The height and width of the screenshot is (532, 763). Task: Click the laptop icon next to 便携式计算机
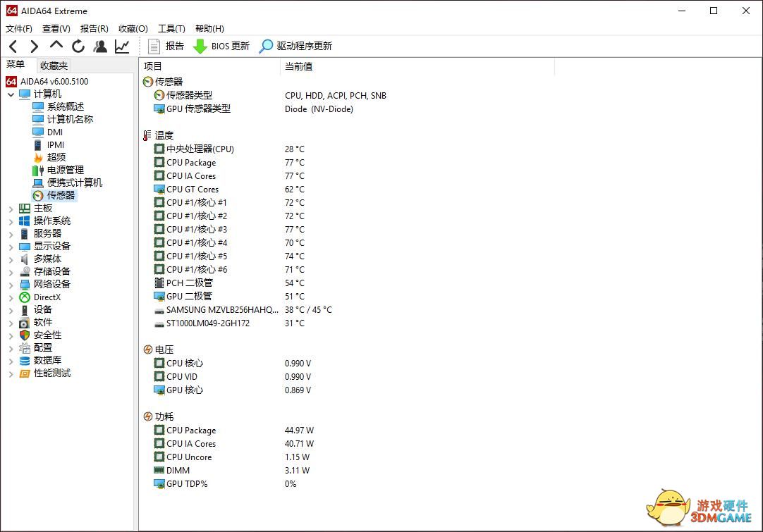point(38,183)
